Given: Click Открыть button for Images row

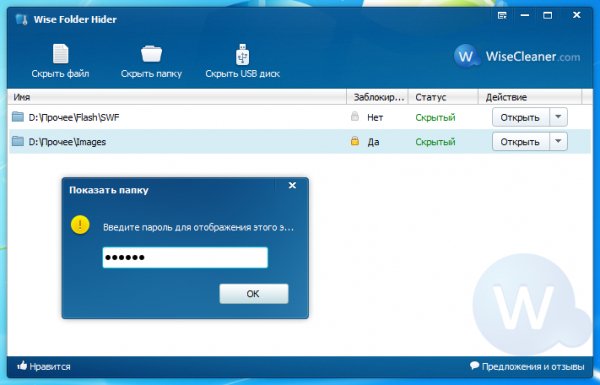Looking at the screenshot, I should (521, 142).
